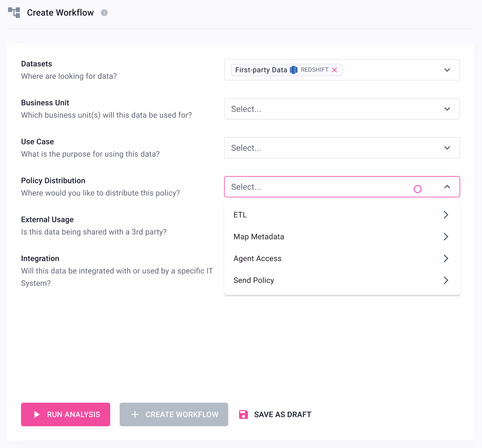This screenshot has height=448, width=482.
Task: Click SAVE AS DRAFT
Action: [x=282, y=414]
